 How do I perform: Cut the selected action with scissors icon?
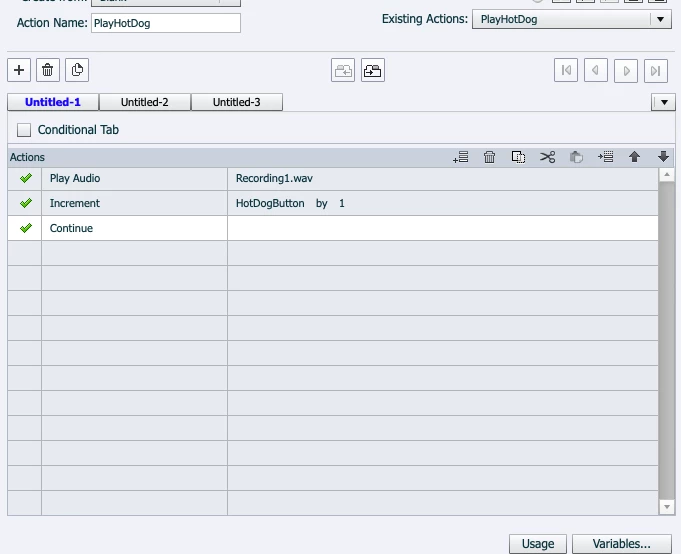547,157
